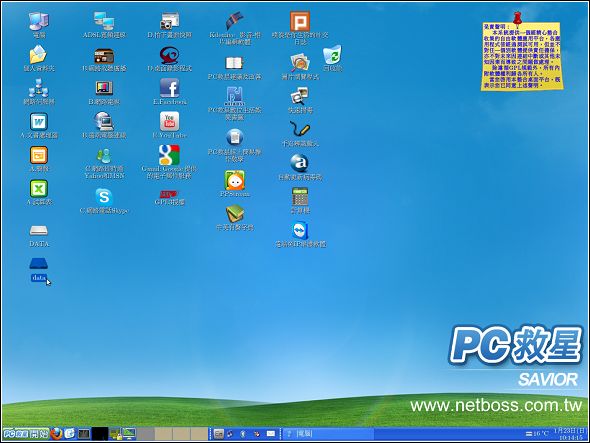Viewport: 590px width, 443px height.
Task: Open the PC救星 open-book manual icon
Action: (x=234, y=63)
